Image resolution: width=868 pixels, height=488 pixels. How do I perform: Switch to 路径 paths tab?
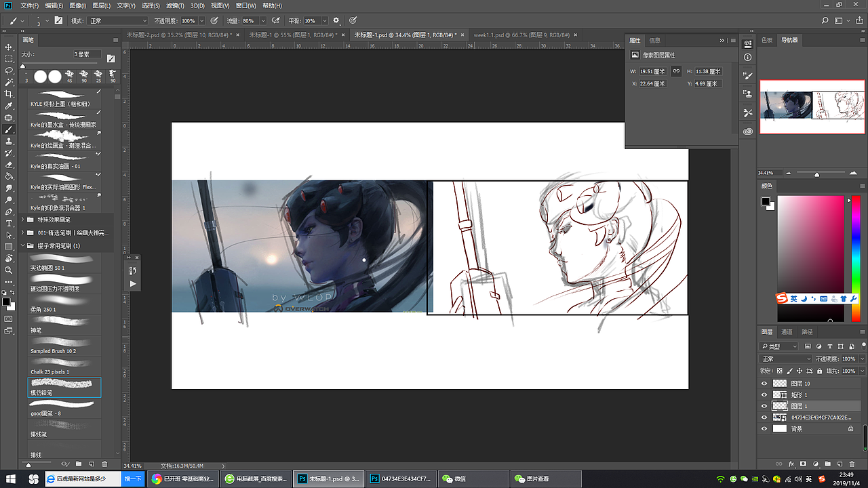point(807,332)
